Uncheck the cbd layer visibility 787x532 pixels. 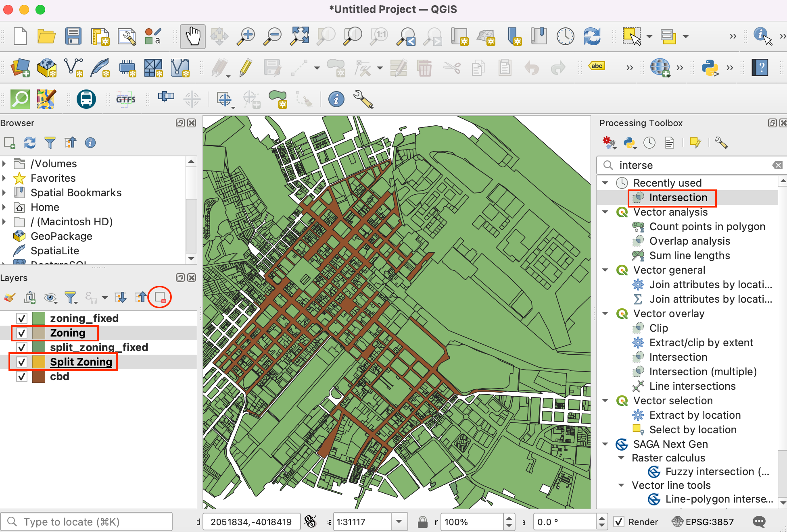click(x=22, y=376)
